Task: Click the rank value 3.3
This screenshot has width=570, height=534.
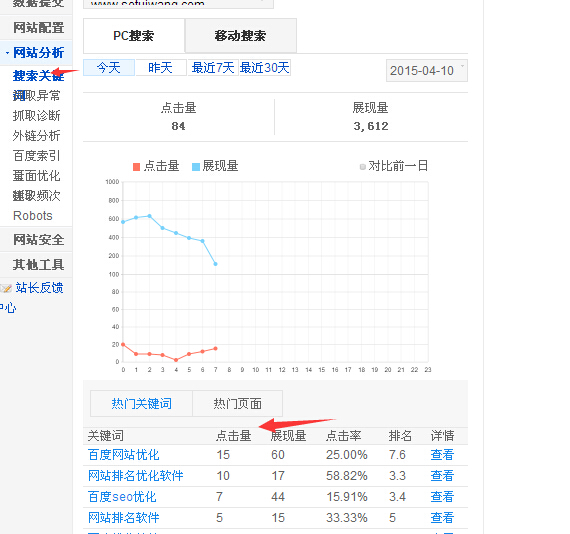Action: (x=397, y=476)
